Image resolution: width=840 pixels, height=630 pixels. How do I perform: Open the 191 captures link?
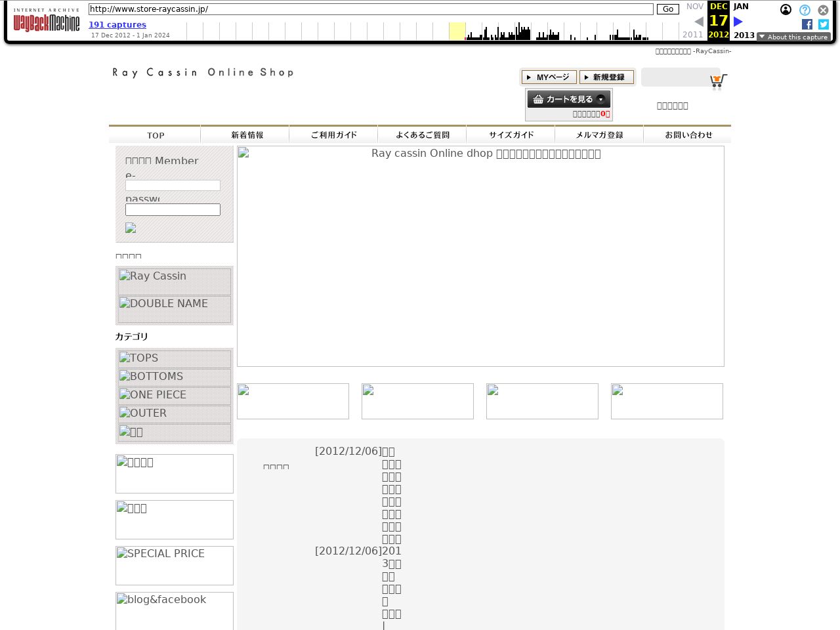[117, 25]
